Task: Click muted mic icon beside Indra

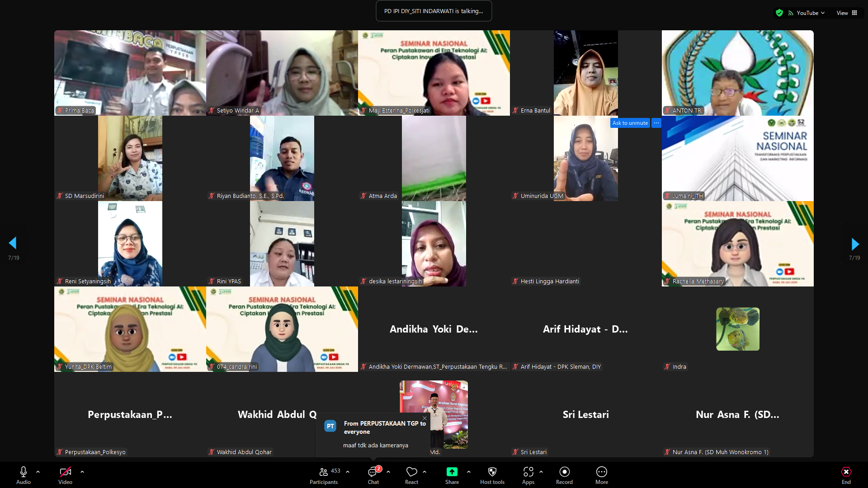Action: [667, 366]
